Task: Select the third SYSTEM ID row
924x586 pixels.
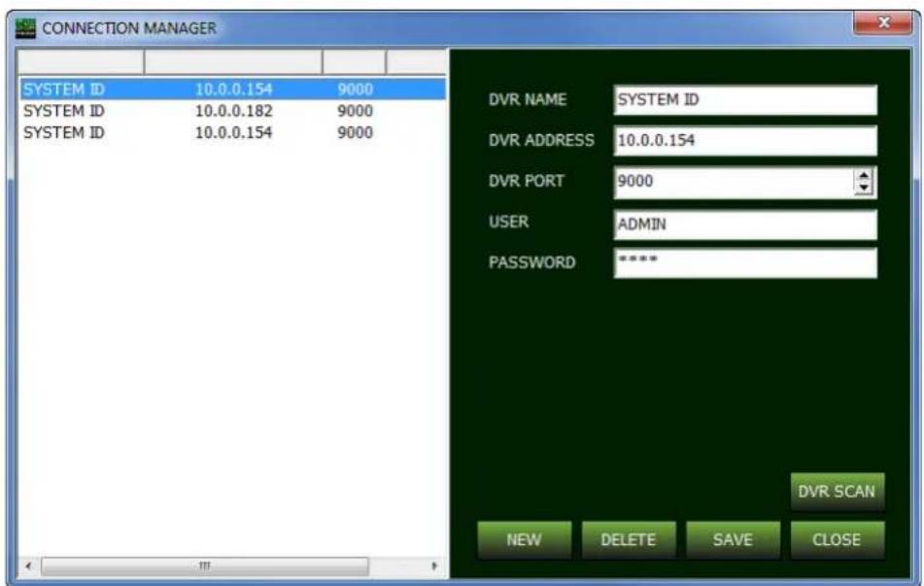Action: point(233,132)
